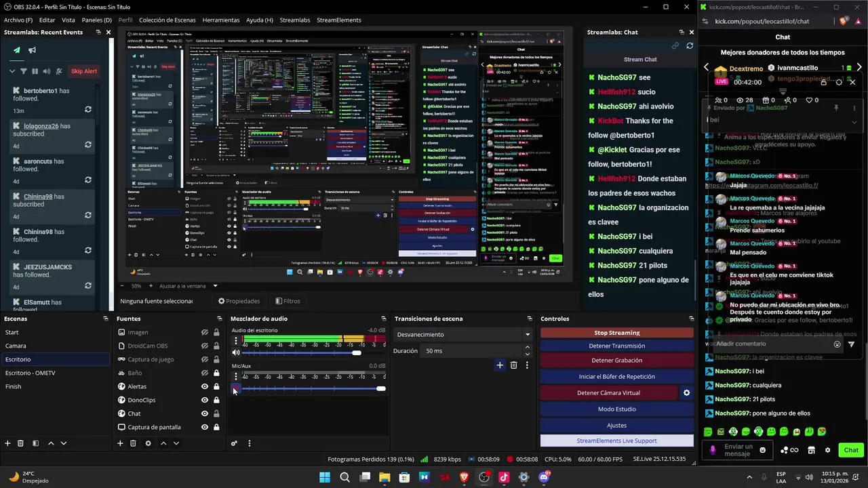Show previous top donors with left arrow
The width and height of the screenshot is (868, 488).
(706, 68)
